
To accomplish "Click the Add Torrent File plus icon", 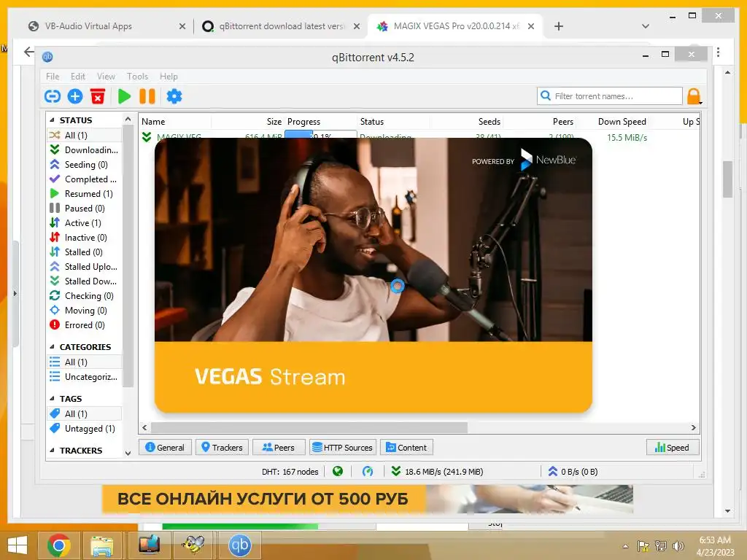I will (75, 96).
